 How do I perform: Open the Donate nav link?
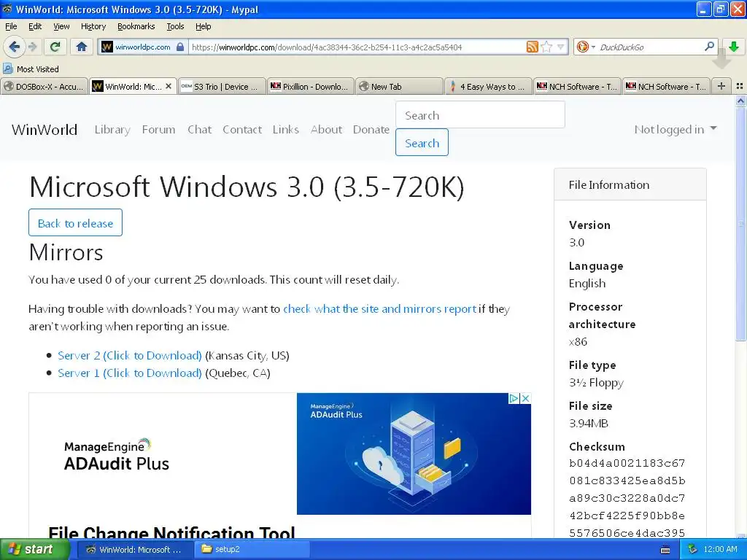(371, 130)
